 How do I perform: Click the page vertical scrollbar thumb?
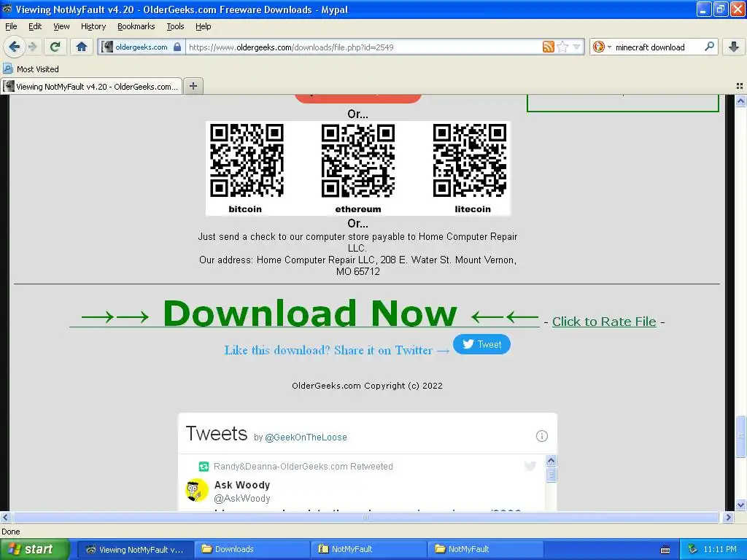tap(740, 437)
